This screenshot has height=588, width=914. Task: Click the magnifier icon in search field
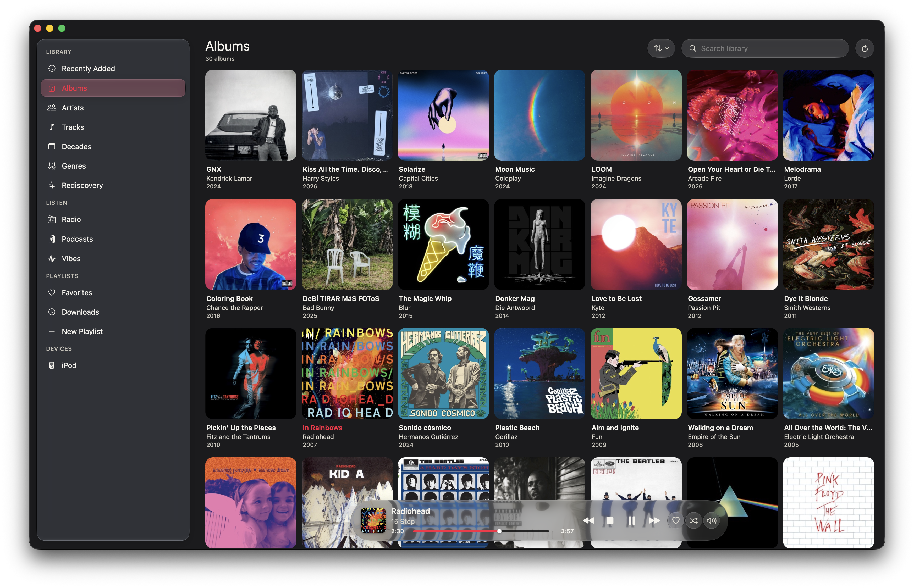click(692, 48)
